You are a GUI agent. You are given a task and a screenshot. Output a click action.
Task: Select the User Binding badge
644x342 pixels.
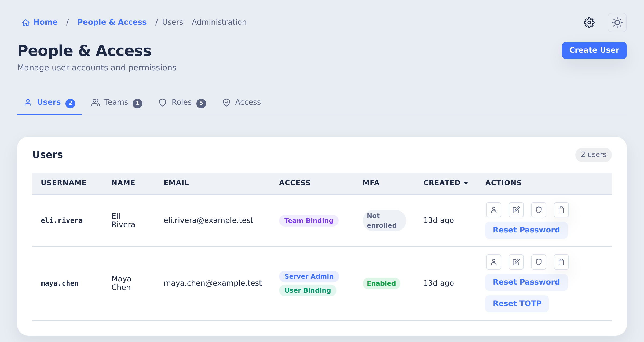click(308, 290)
